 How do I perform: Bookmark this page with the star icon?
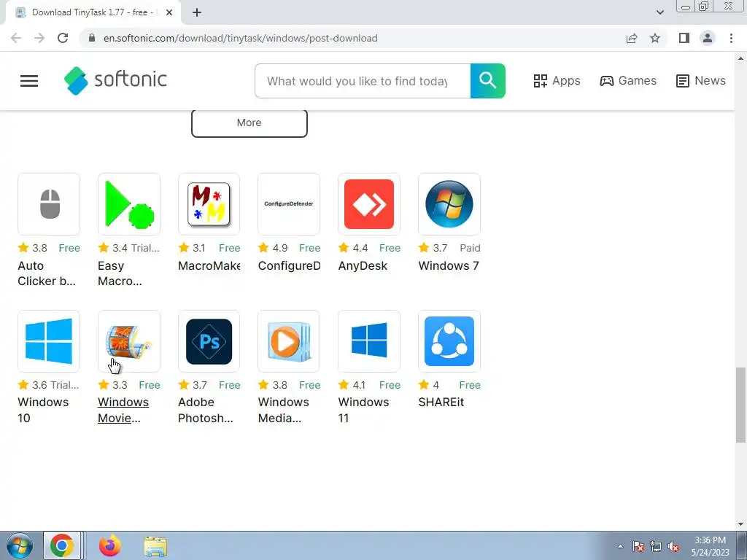click(655, 38)
